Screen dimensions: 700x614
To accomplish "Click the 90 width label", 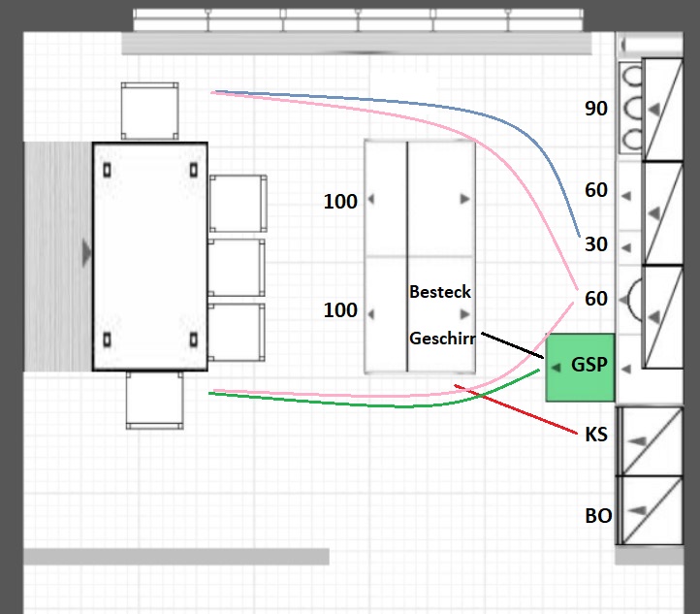I will tap(596, 109).
